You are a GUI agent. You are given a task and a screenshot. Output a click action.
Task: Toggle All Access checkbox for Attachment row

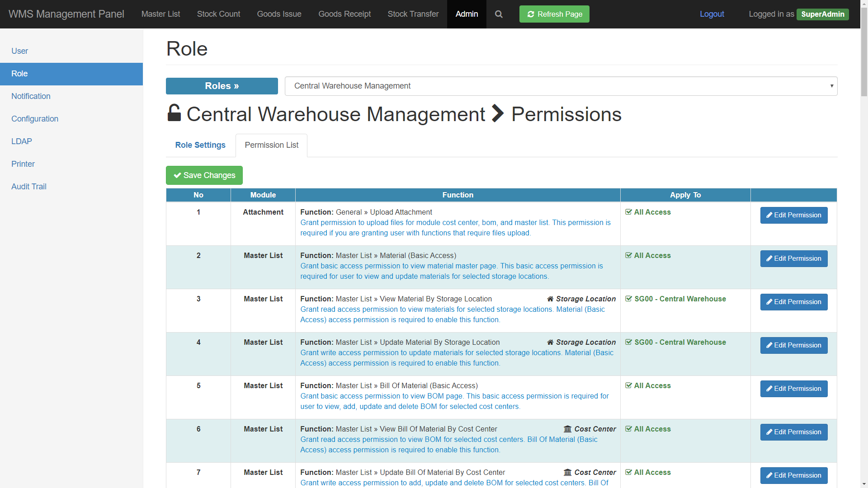click(x=628, y=212)
